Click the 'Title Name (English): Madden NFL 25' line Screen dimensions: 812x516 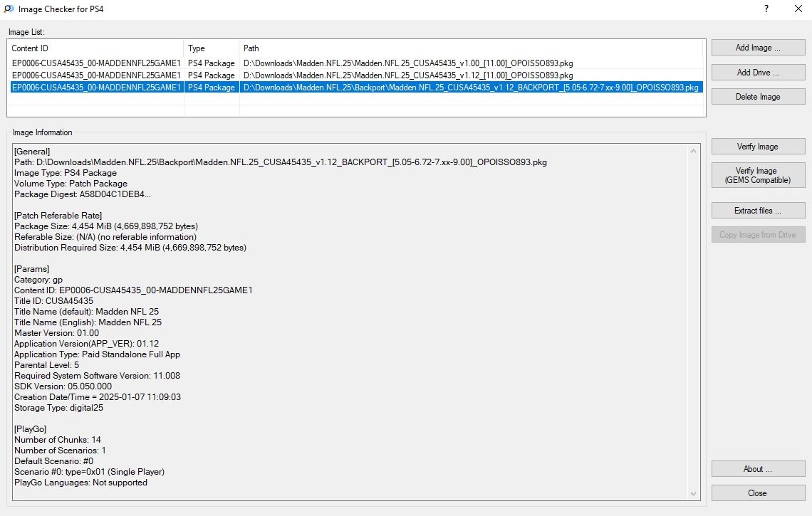click(88, 322)
